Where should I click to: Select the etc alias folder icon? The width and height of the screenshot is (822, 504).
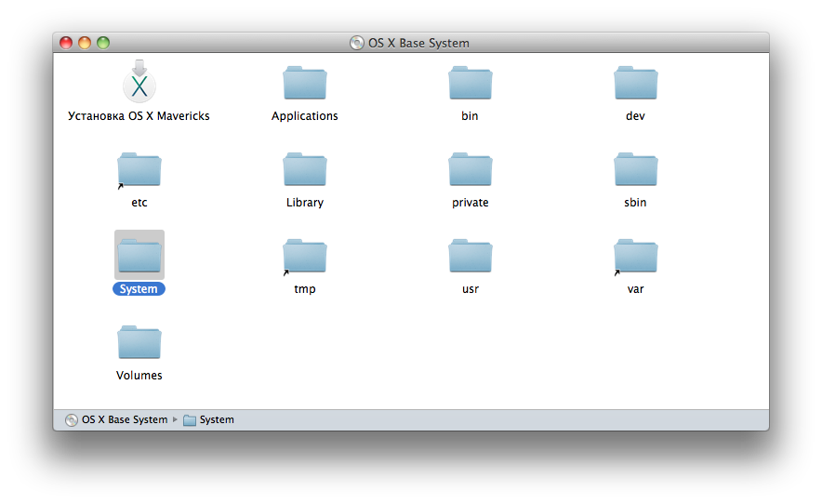pos(139,170)
